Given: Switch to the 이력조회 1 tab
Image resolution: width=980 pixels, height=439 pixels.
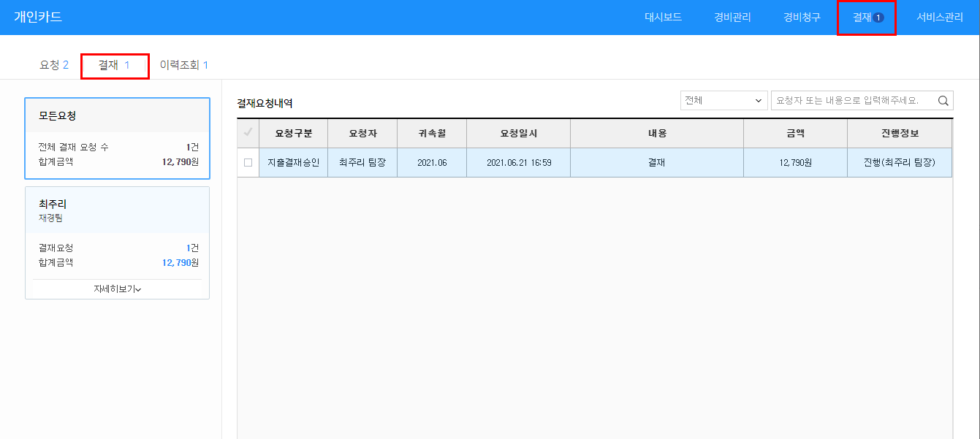Looking at the screenshot, I should [x=183, y=65].
